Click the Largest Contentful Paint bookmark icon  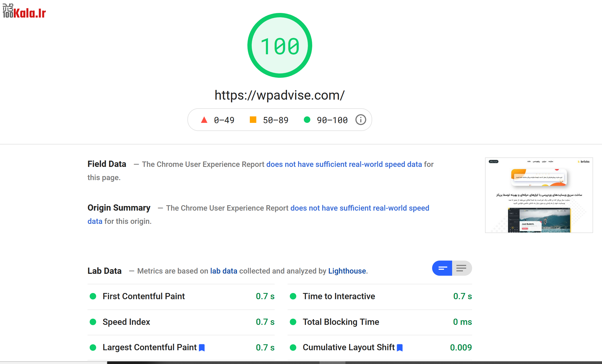(x=202, y=348)
